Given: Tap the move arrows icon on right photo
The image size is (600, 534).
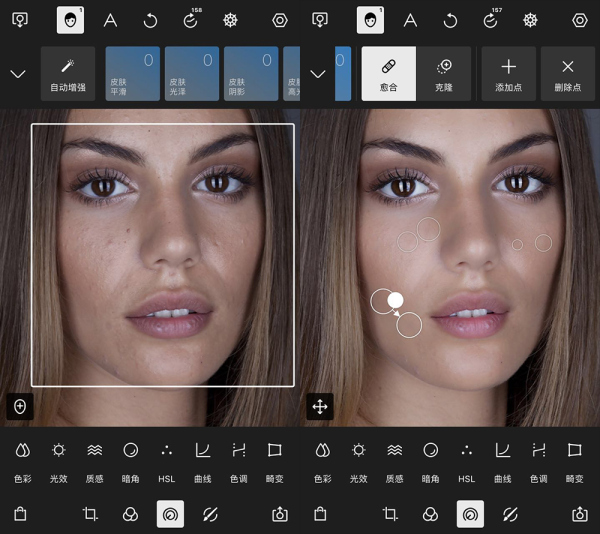Looking at the screenshot, I should [320, 406].
